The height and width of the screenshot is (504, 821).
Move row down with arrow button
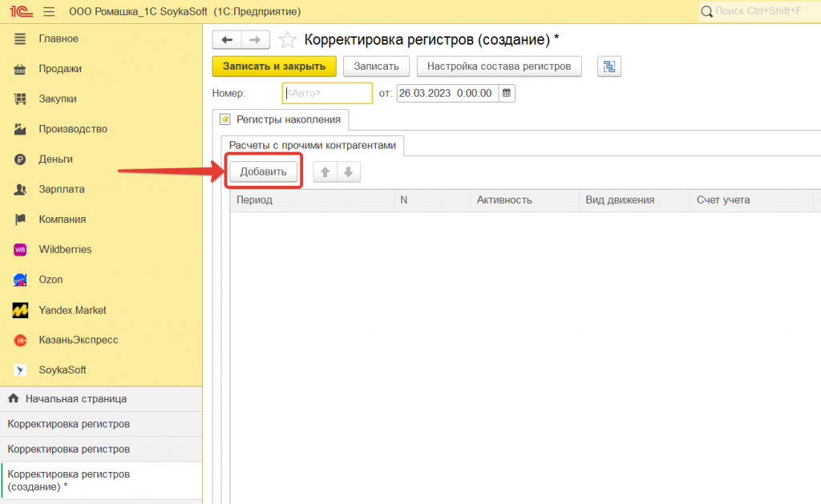[348, 171]
